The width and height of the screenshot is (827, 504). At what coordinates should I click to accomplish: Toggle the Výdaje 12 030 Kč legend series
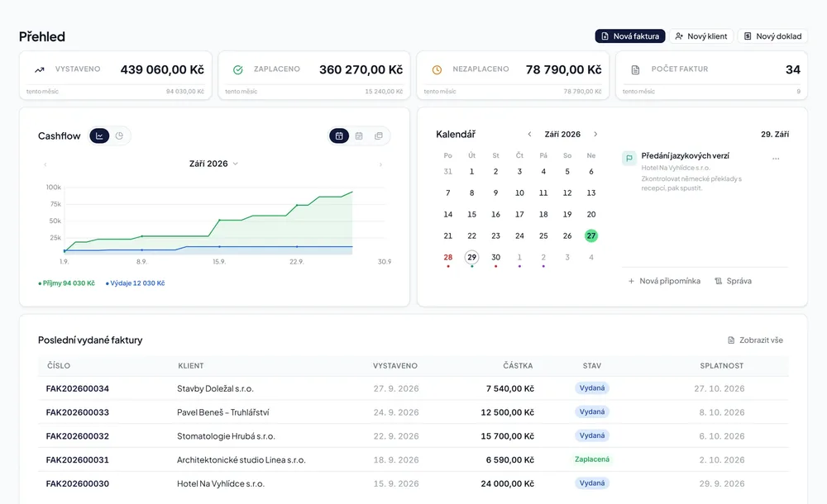click(x=135, y=283)
